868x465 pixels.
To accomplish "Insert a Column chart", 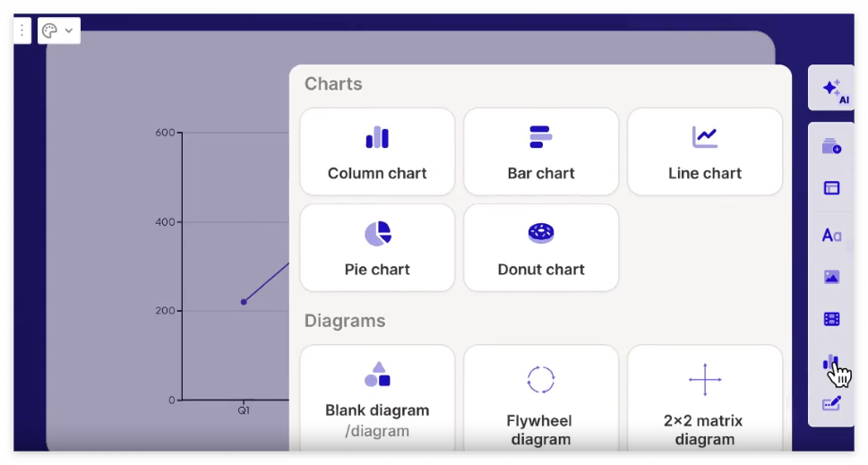I will point(377,151).
